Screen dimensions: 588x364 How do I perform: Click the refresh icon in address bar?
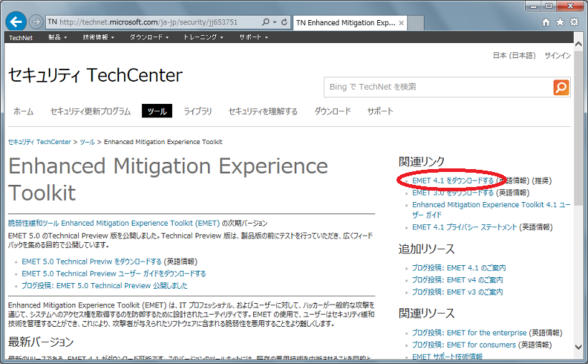pos(285,22)
